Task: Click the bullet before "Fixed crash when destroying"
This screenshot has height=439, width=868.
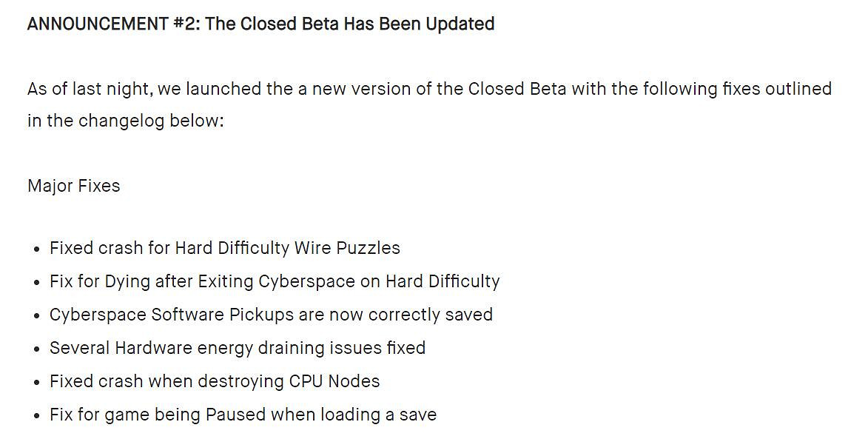Action: [36, 382]
